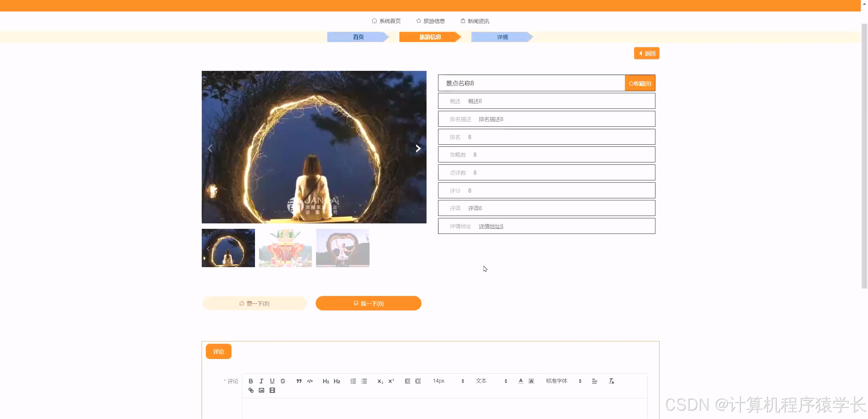Viewport: 868px width, 419px height.
Task: Toggle subscript formatting
Action: (380, 381)
